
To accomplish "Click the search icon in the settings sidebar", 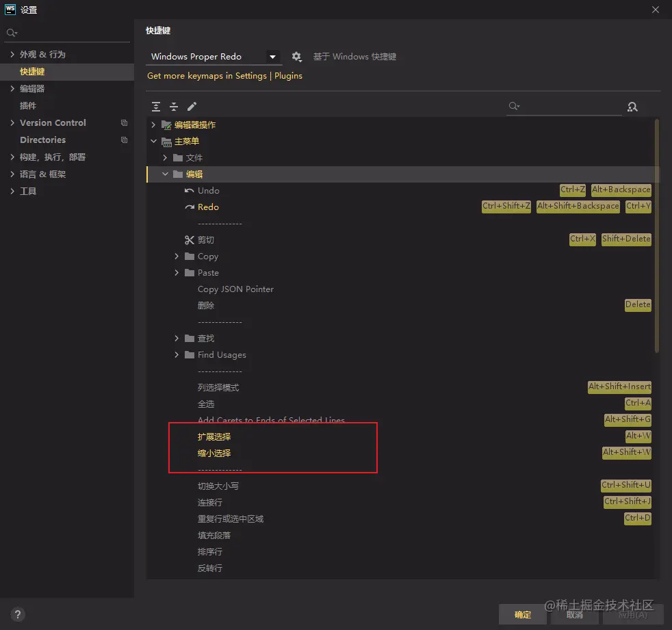I will pos(12,33).
